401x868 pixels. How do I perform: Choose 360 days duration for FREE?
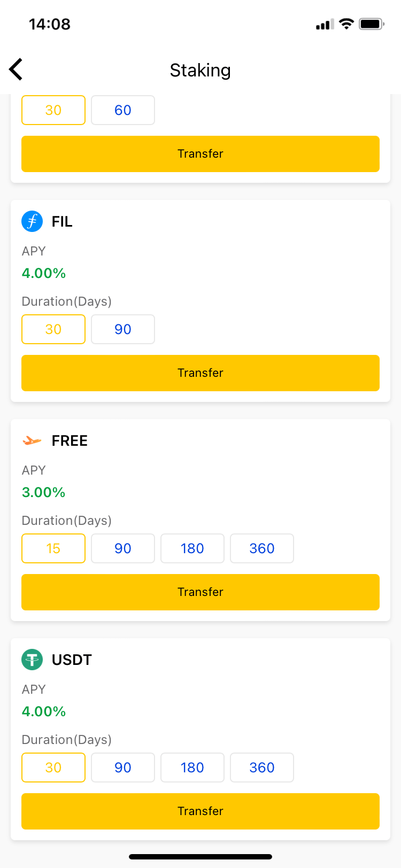[262, 548]
